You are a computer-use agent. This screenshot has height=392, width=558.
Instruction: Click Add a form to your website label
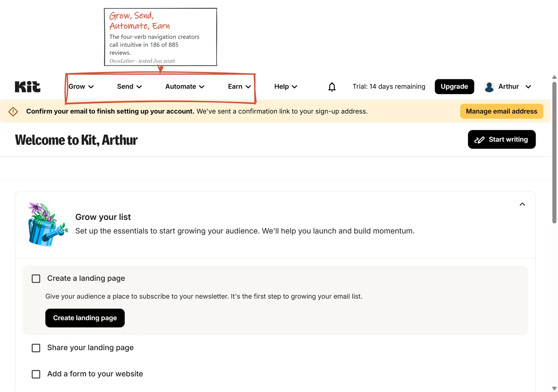(95, 374)
